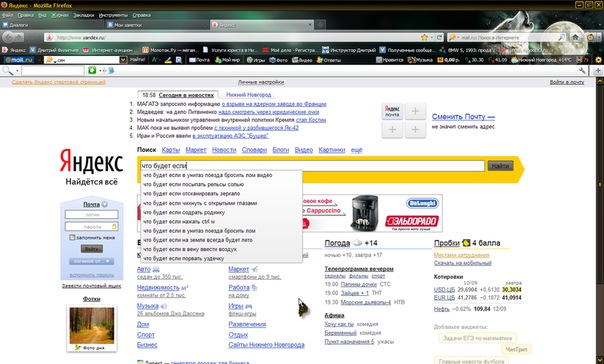Open the Пробки traffic link
The height and width of the screenshot is (364, 604).
(446, 243)
